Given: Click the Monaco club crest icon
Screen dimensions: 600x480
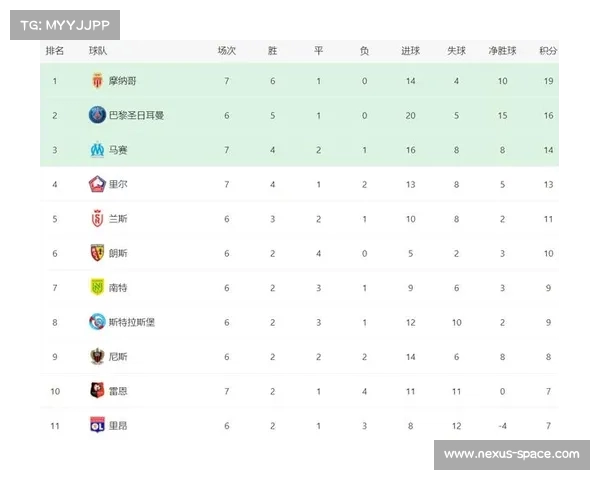Looking at the screenshot, I should [98, 80].
